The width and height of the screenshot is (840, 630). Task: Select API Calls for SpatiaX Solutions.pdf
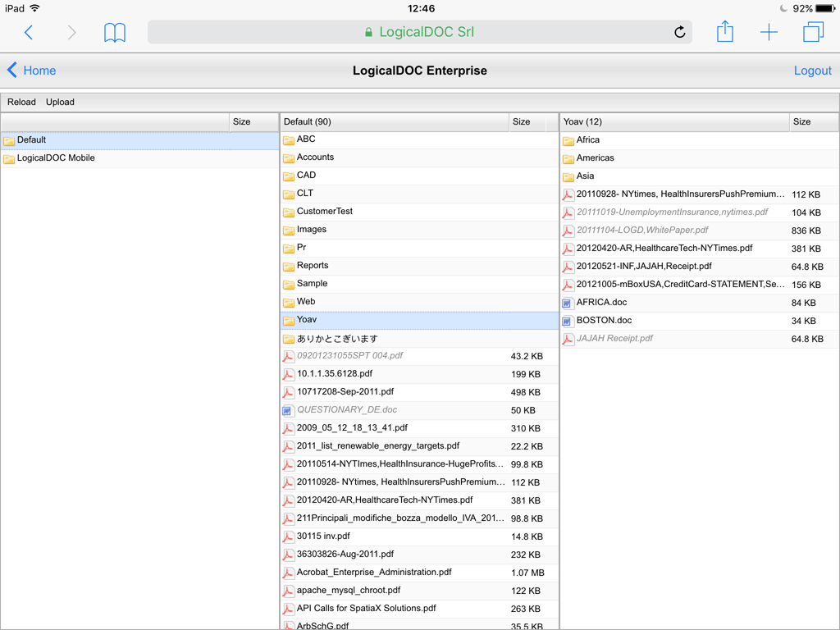click(419, 609)
